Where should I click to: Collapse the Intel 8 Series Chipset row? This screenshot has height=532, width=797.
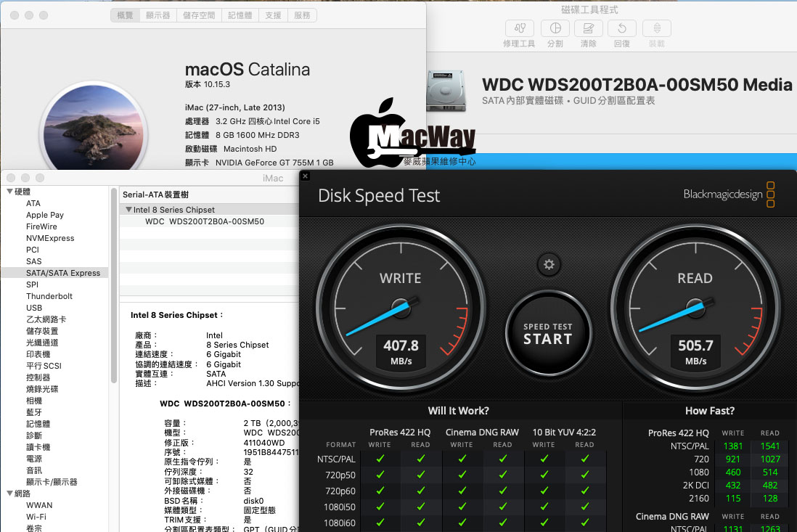click(x=128, y=210)
